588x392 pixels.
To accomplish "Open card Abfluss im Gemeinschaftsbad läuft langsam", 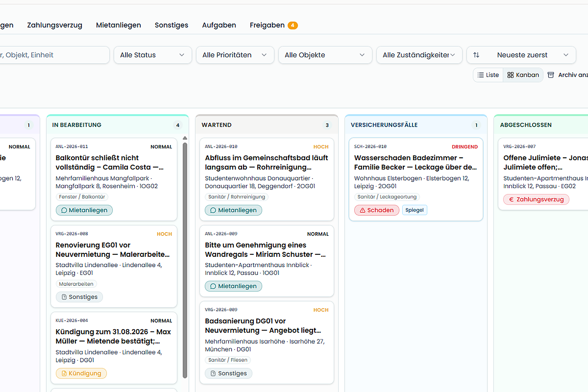I will [267, 179].
